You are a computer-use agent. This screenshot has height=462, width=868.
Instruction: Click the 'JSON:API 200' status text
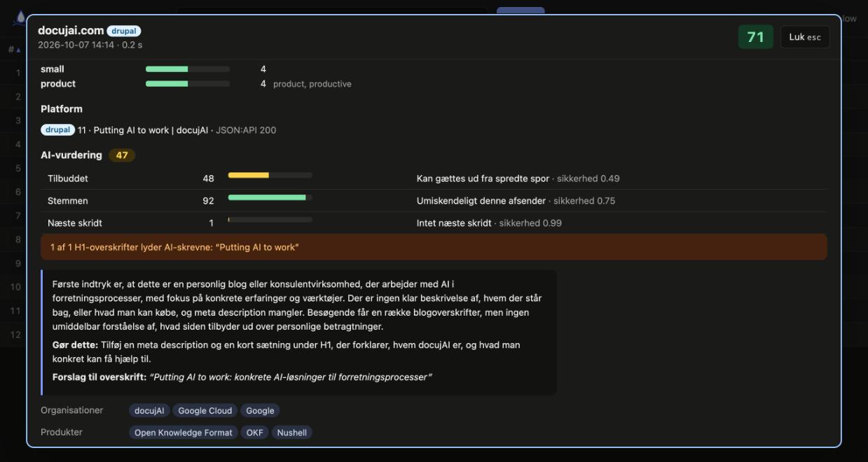tap(246, 130)
